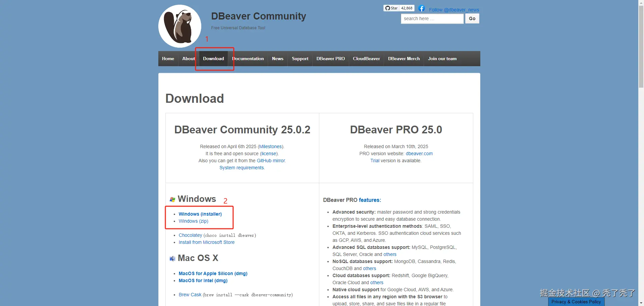Open the Support menu item
The width and height of the screenshot is (644, 306).
(300, 58)
